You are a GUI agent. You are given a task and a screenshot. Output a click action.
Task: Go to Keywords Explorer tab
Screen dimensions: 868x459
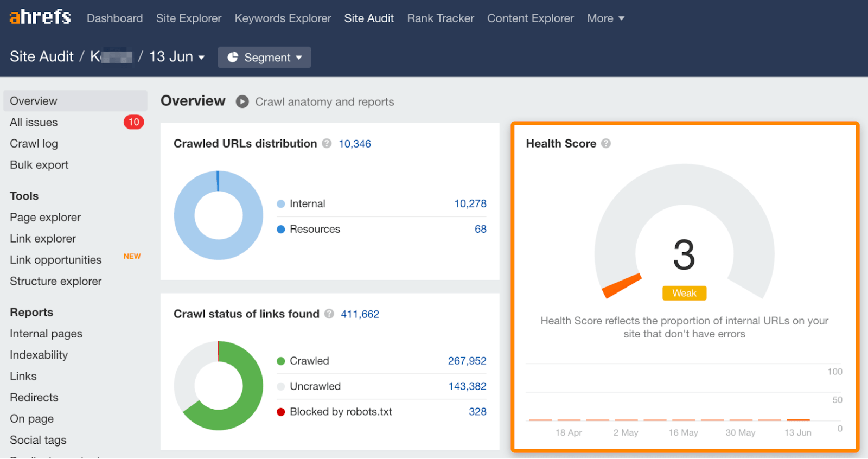[283, 18]
